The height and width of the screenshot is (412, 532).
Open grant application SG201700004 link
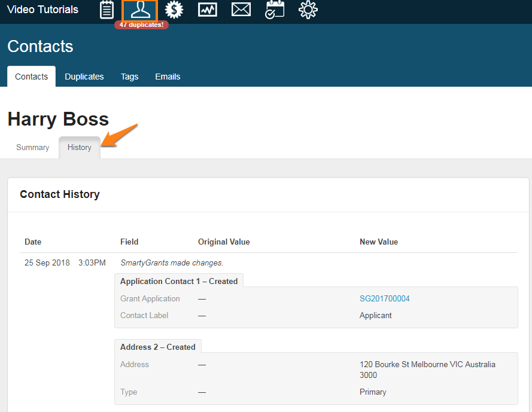point(384,299)
